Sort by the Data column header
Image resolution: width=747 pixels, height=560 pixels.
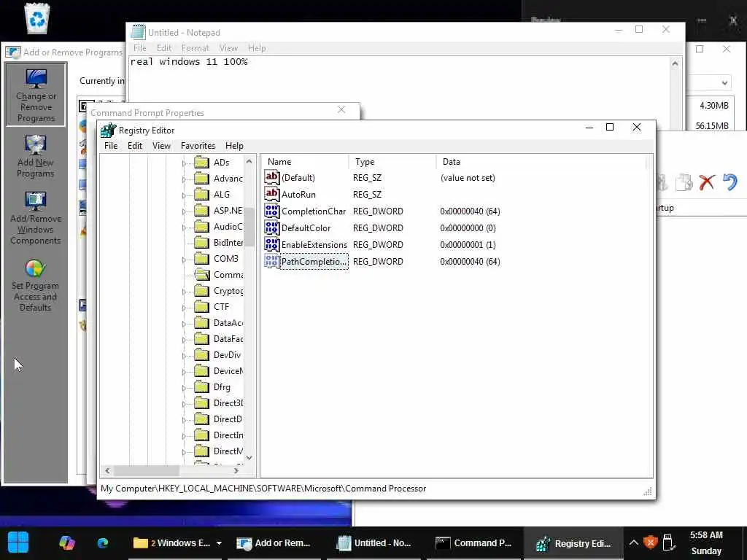click(x=541, y=162)
